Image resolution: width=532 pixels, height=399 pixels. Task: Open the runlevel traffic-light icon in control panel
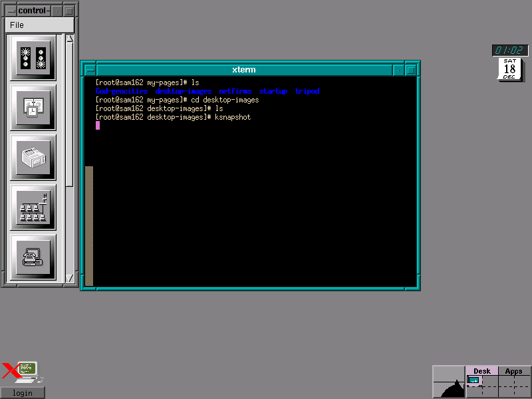click(33, 58)
